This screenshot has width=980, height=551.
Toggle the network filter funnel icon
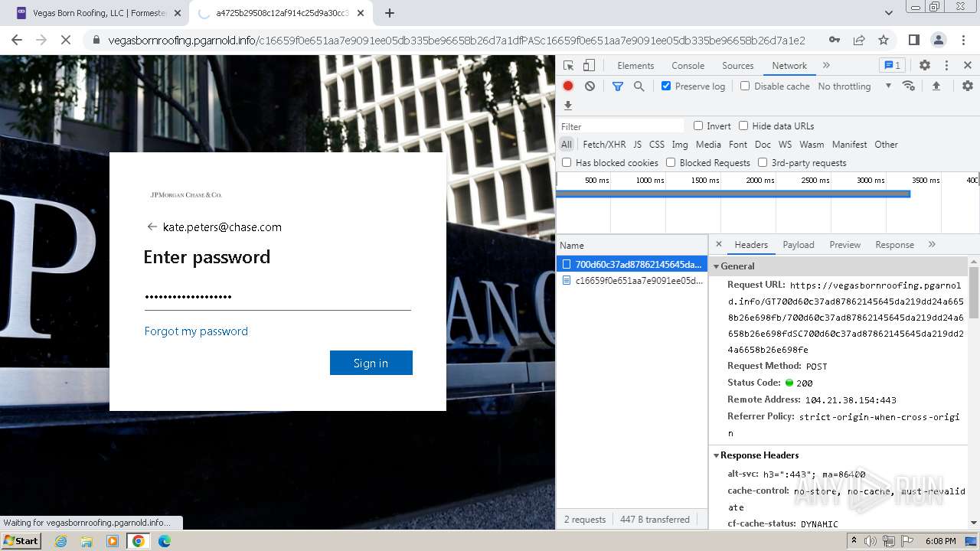point(618,86)
